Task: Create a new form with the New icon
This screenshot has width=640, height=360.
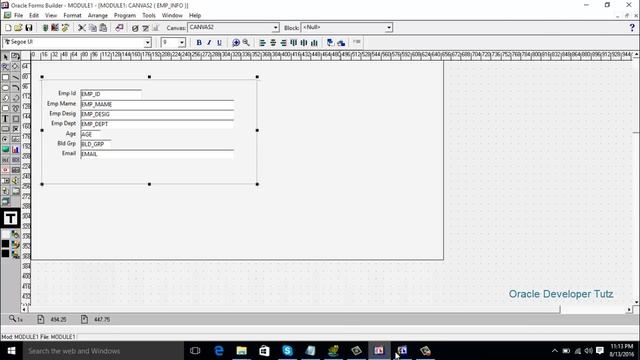Action: [8, 28]
